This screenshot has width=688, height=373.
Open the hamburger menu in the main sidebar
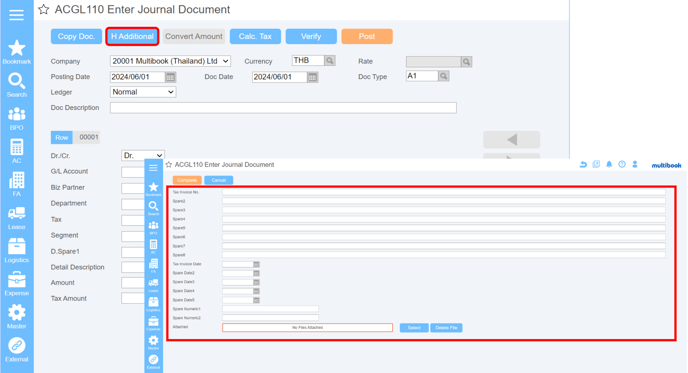[x=16, y=15]
